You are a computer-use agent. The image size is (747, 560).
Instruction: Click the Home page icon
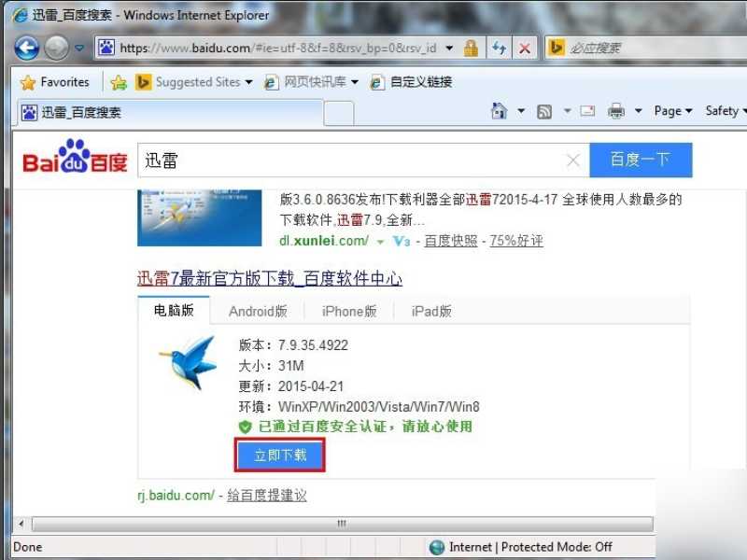point(499,111)
